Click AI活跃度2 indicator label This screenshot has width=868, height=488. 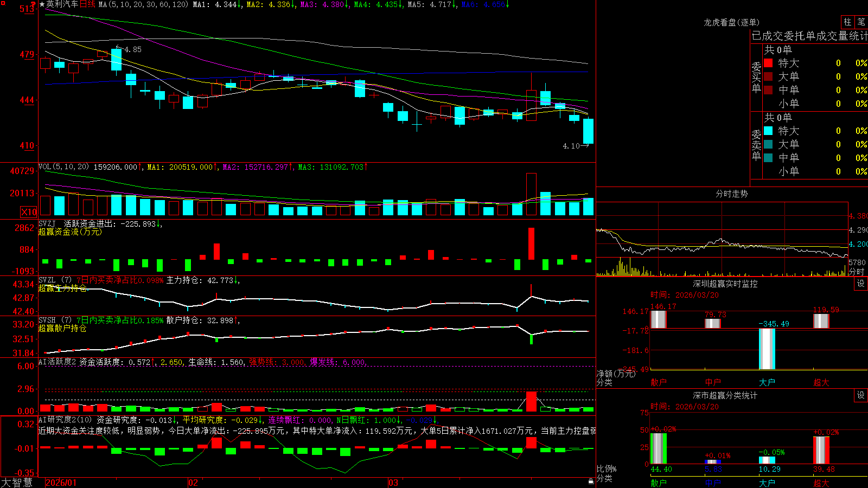pyautogui.click(x=57, y=362)
